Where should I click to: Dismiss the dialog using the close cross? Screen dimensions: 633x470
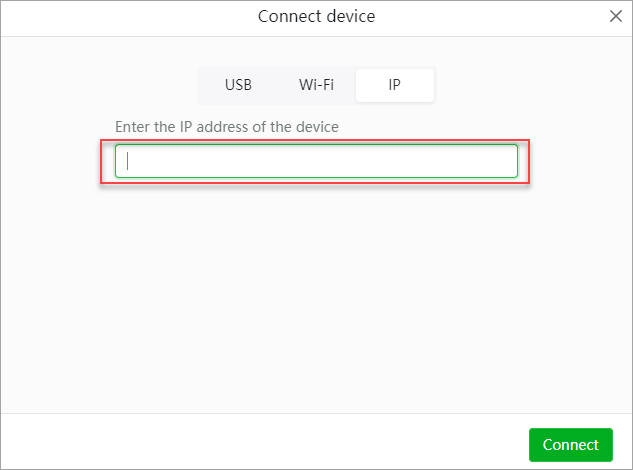coord(616,16)
